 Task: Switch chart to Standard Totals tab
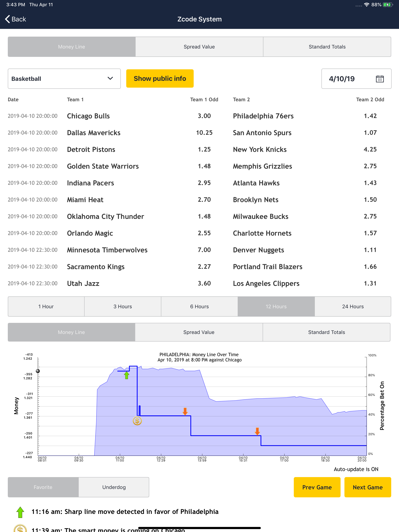327,332
